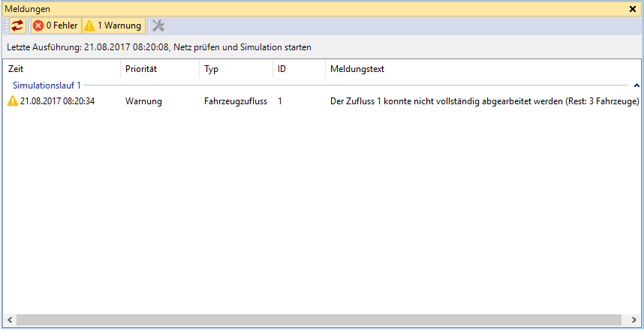The image size is (644, 330).
Task: Click the toolbar grip handle
Action: pos(6,25)
